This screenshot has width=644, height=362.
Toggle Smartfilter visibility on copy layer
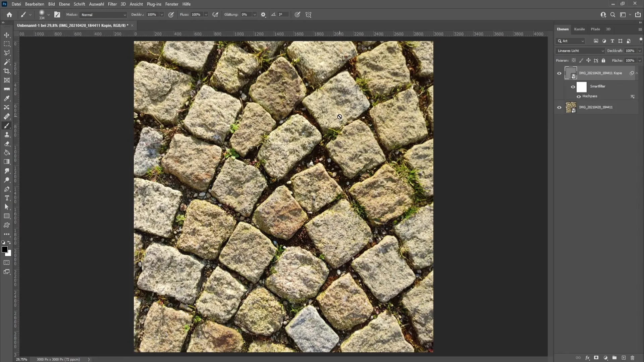[x=573, y=86]
